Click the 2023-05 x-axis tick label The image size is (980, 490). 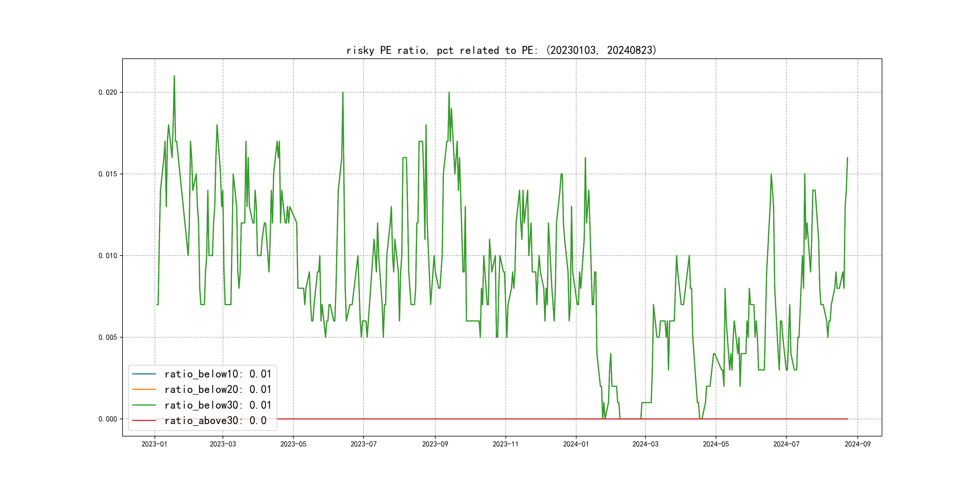[x=293, y=444]
